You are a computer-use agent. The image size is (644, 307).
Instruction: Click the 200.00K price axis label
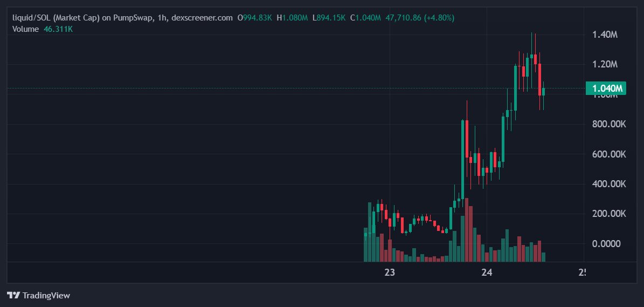tap(608, 214)
